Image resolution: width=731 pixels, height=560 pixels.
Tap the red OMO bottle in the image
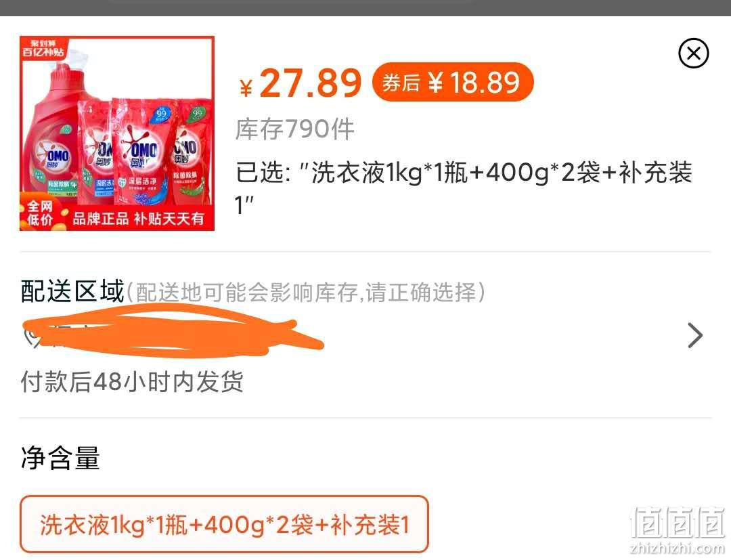point(52,135)
